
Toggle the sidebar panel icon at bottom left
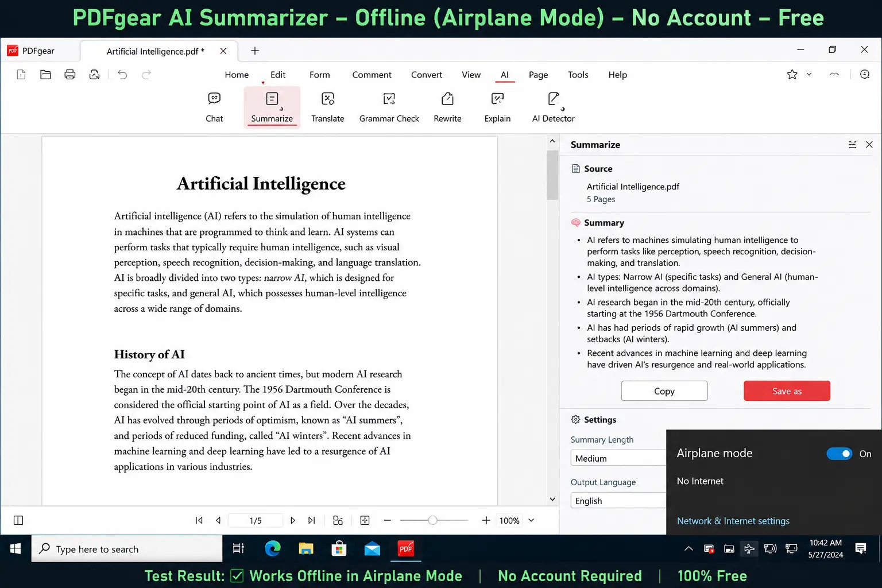(18, 520)
